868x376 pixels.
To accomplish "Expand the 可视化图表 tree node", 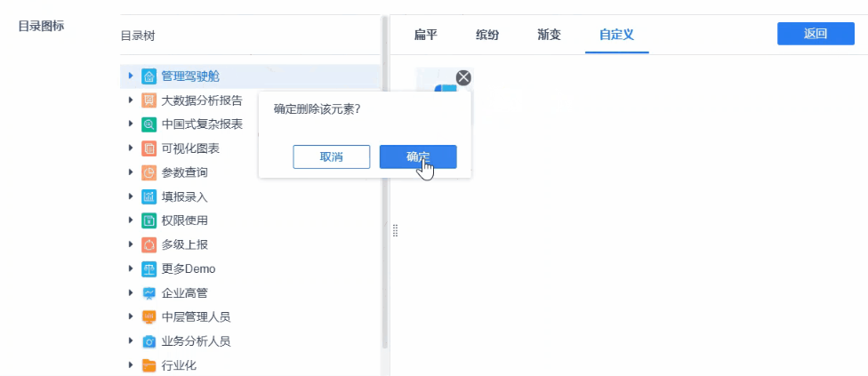I will 131,148.
